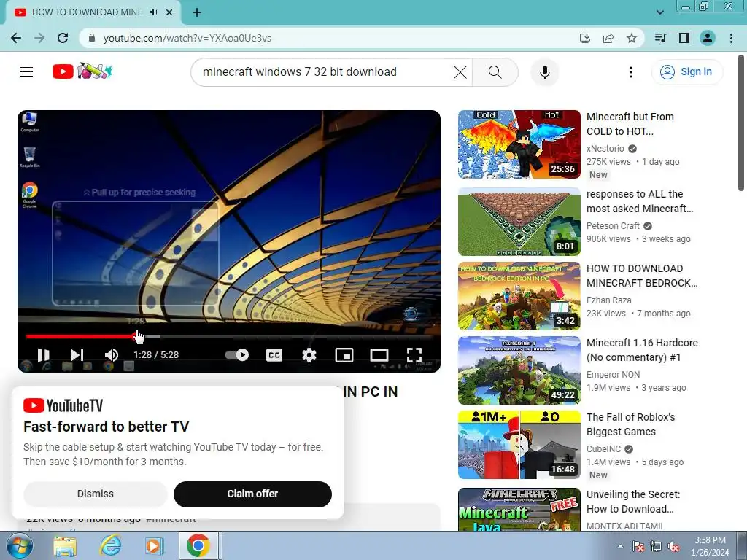This screenshot has height=560, width=747.
Task: Dismiss the YouTube TV offer
Action: point(96,494)
